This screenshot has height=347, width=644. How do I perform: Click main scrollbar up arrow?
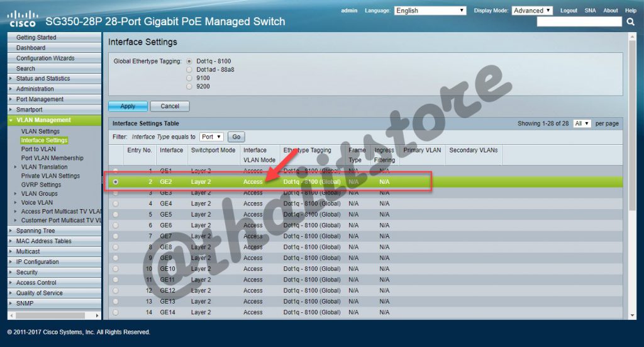tap(632, 37)
